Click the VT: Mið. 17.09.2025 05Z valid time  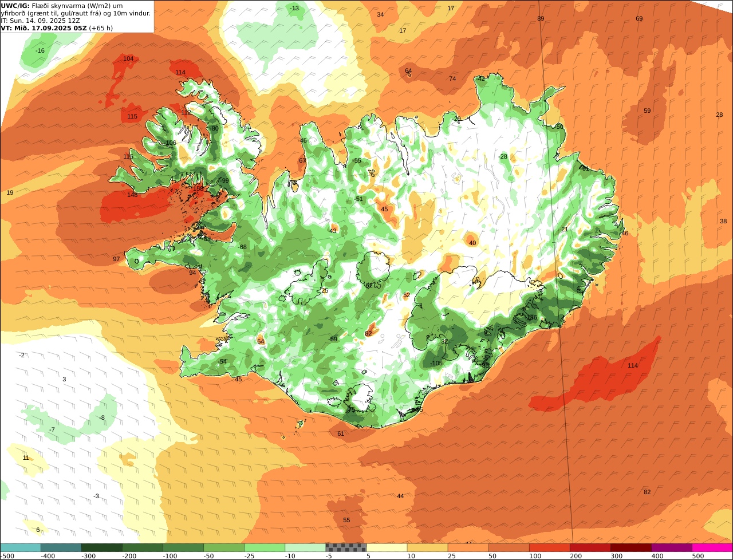[44, 28]
